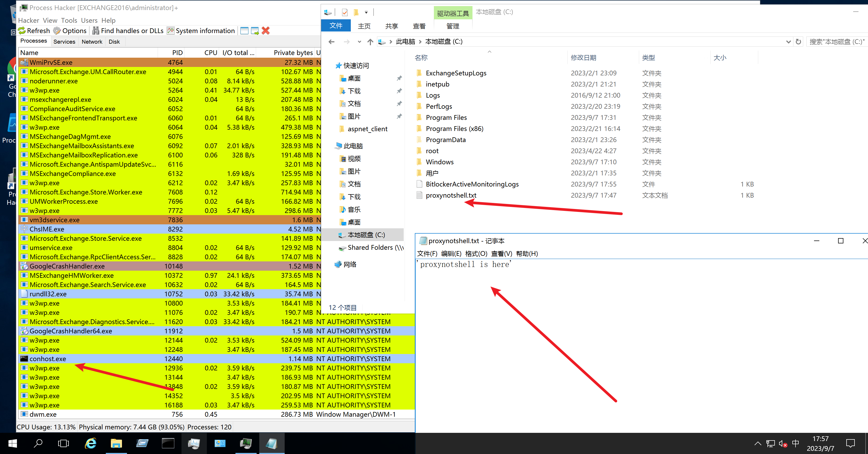The width and height of the screenshot is (868, 454).
Task: Click the Properties checkmark quick-access icon
Action: point(345,12)
